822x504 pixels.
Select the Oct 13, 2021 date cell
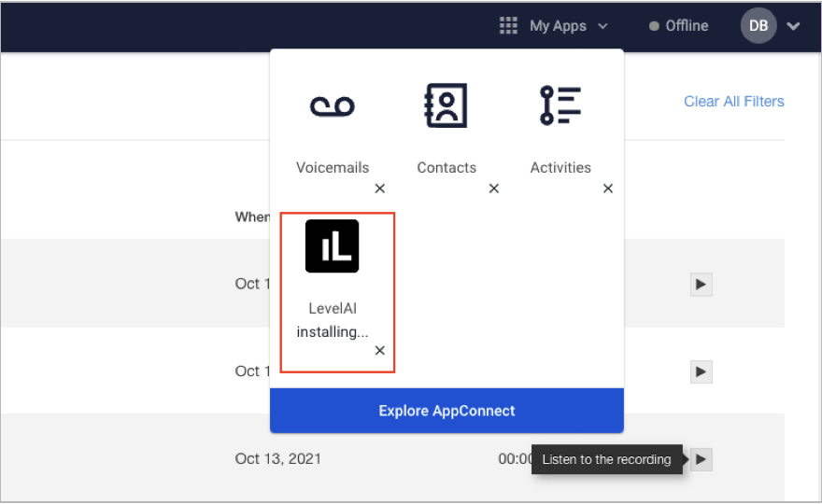coord(277,459)
